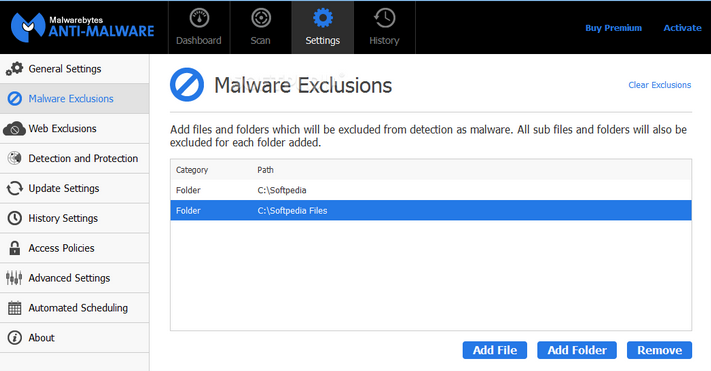Open the History clock icon
This screenshot has height=371, width=711.
coord(384,18)
